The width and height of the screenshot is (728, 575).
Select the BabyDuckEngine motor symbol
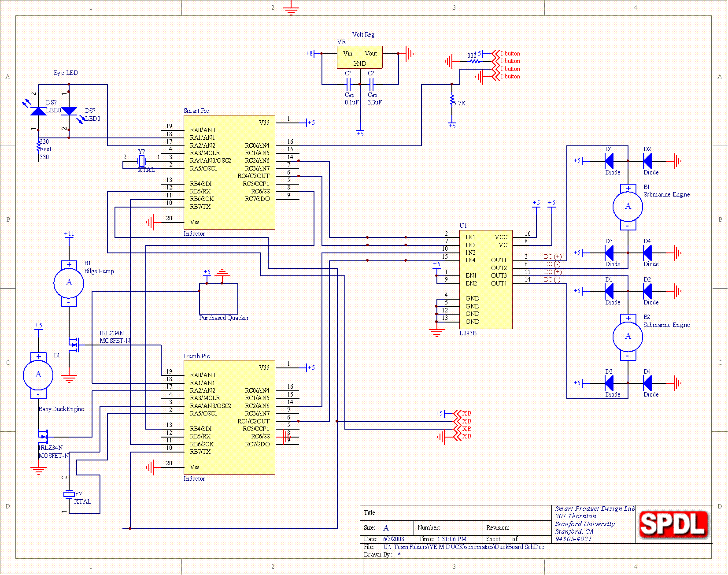(38, 375)
